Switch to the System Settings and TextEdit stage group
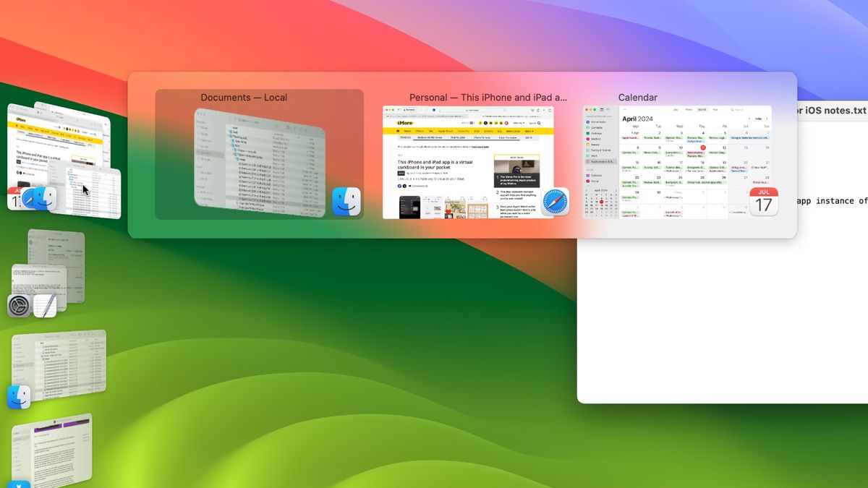The image size is (868, 488). (x=48, y=273)
